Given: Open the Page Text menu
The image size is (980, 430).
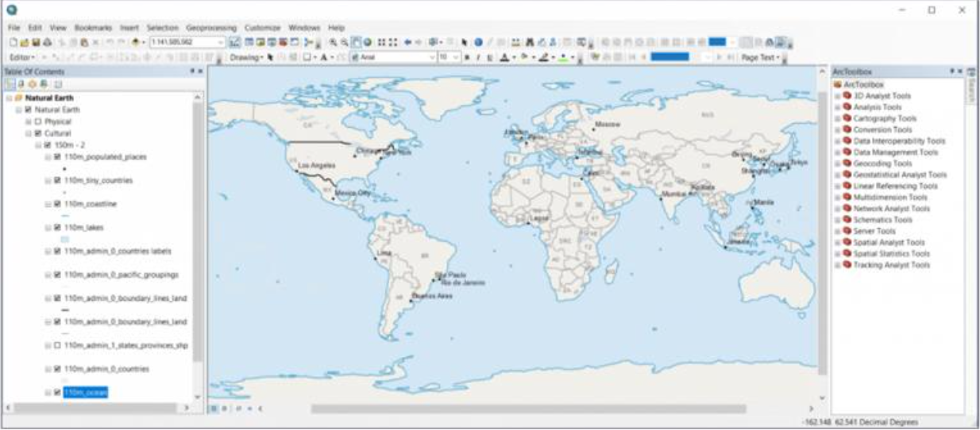Looking at the screenshot, I should click(760, 57).
